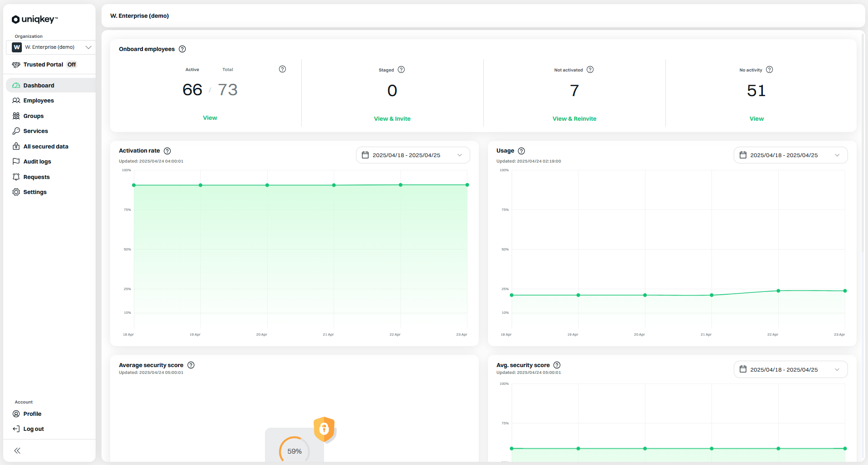868x465 pixels.
Task: Click the All secured data lock icon
Action: (16, 147)
